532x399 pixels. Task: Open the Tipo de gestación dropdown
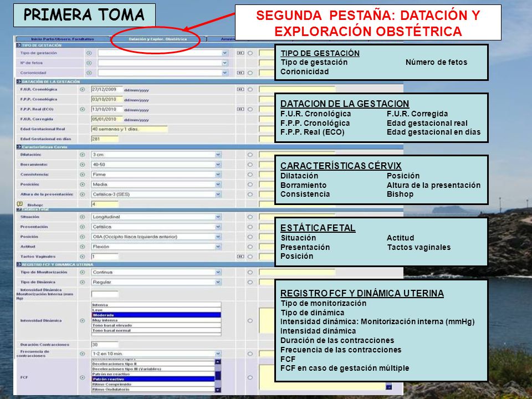point(224,53)
